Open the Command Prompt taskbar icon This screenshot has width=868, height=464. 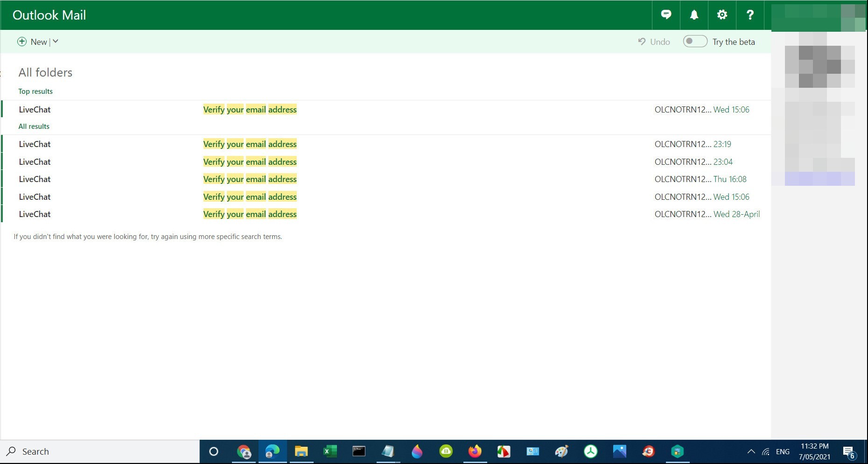[x=359, y=451]
